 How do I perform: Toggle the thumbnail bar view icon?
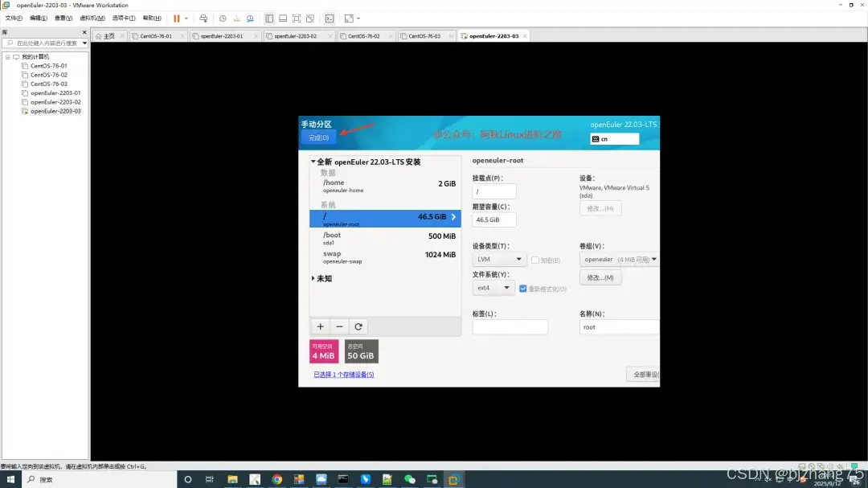click(283, 18)
